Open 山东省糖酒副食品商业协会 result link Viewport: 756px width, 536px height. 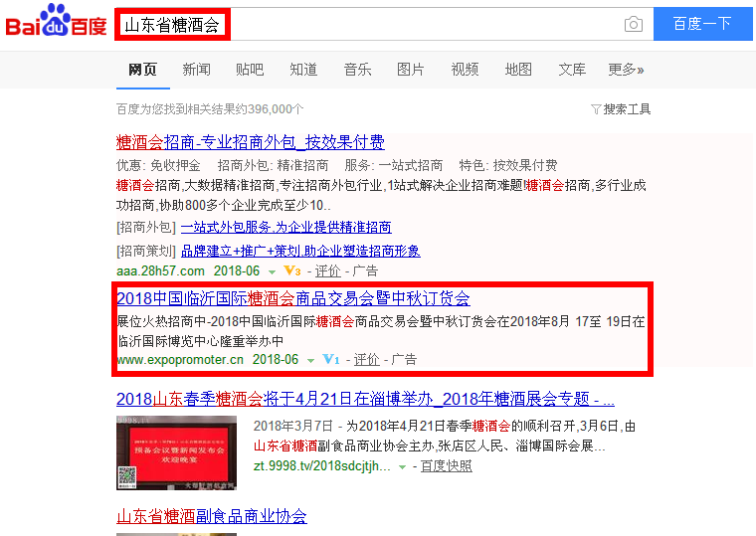[212, 516]
